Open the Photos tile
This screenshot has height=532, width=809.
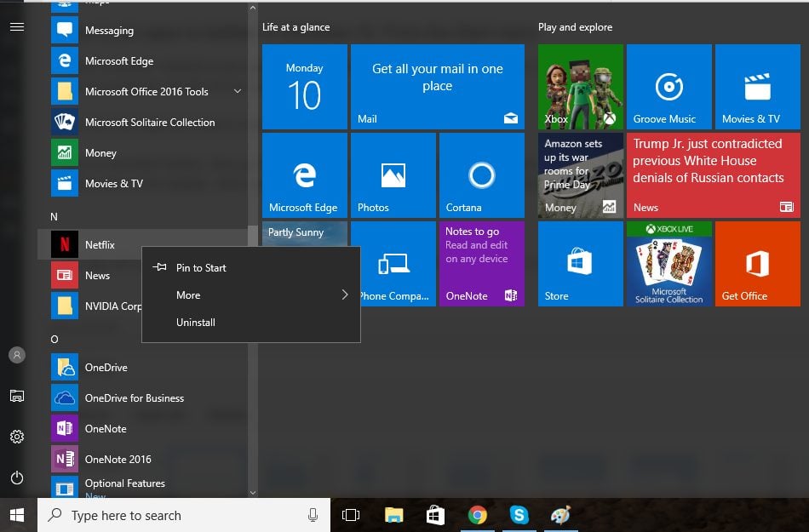[393, 175]
